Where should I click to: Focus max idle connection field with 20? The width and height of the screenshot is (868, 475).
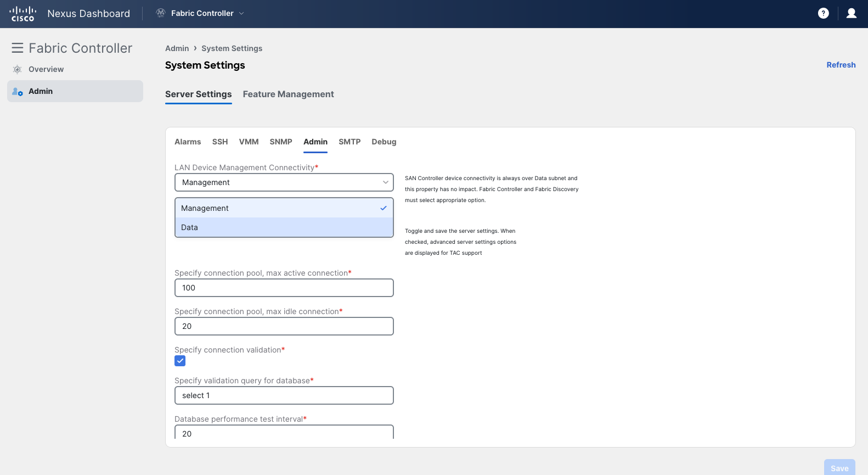tap(284, 326)
